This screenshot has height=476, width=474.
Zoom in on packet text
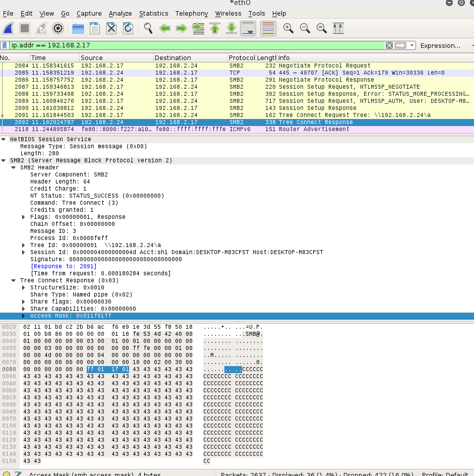288,28
